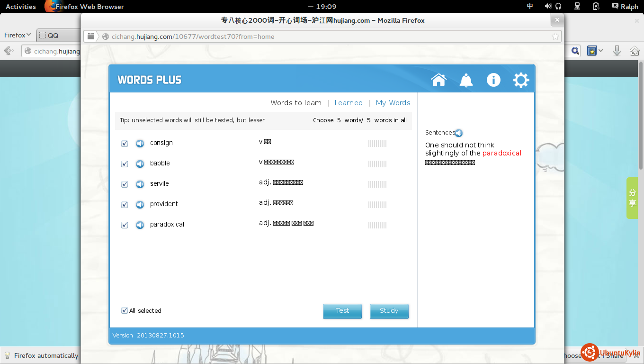This screenshot has width=644, height=364.
Task: Click the Test button
Action: [x=342, y=311]
